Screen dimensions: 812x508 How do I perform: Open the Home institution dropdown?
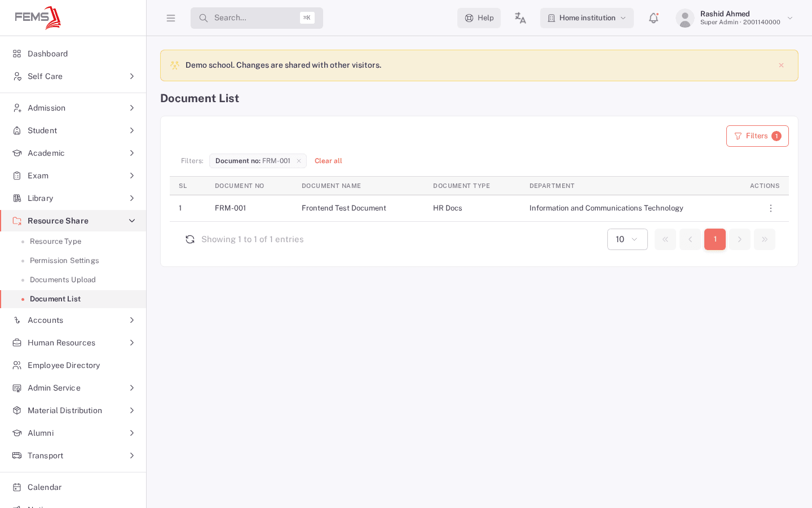[587, 18]
